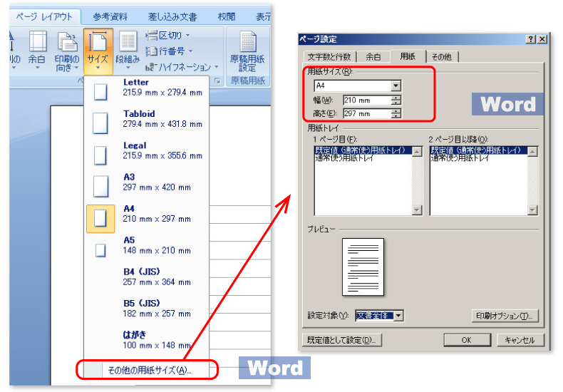
Task: Click the 原稿用紙設定 manuscript paper button
Action: [x=247, y=51]
